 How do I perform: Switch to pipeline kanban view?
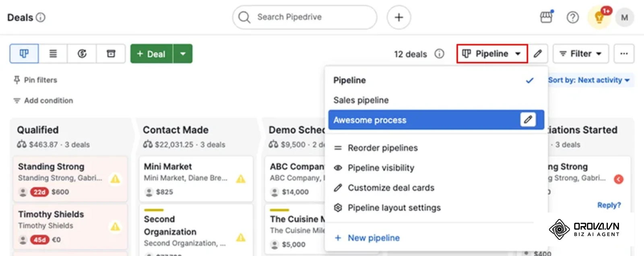coord(24,54)
